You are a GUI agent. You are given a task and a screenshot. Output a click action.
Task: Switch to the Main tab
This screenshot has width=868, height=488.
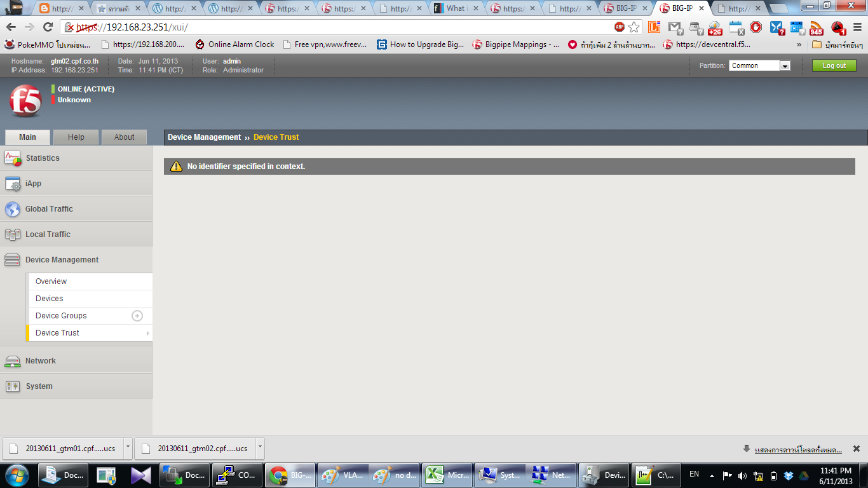click(27, 137)
